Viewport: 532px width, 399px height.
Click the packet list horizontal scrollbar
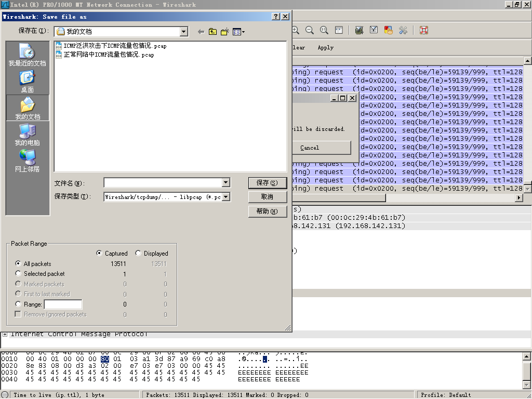click(x=339, y=197)
